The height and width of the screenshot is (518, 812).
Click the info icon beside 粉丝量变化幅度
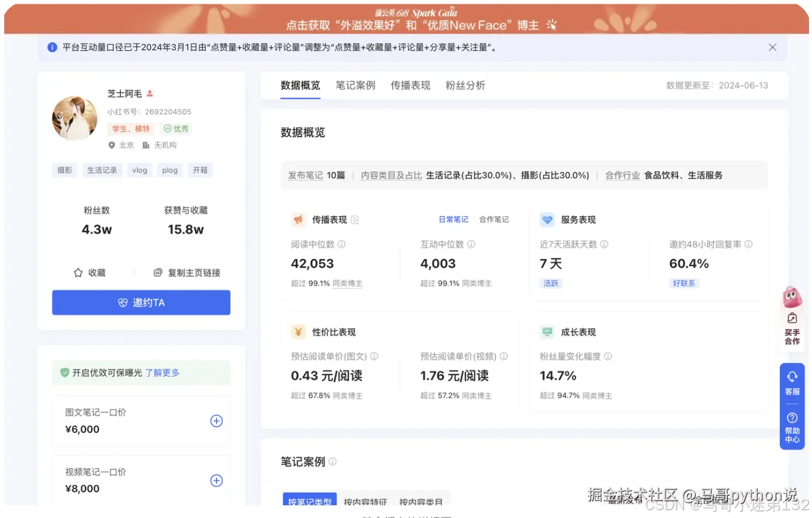click(x=609, y=356)
